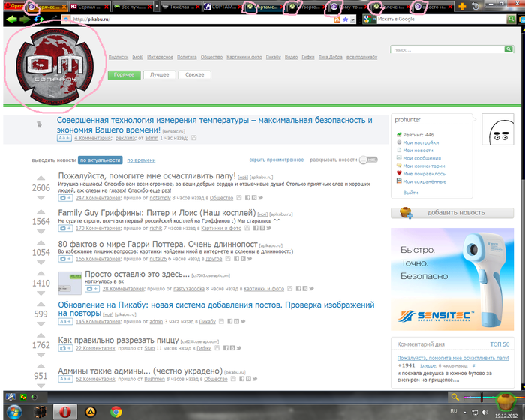This screenshot has width=525, height=420.
Task: Downvote the Как правильно разрезать пиццу post
Action: [40, 355]
